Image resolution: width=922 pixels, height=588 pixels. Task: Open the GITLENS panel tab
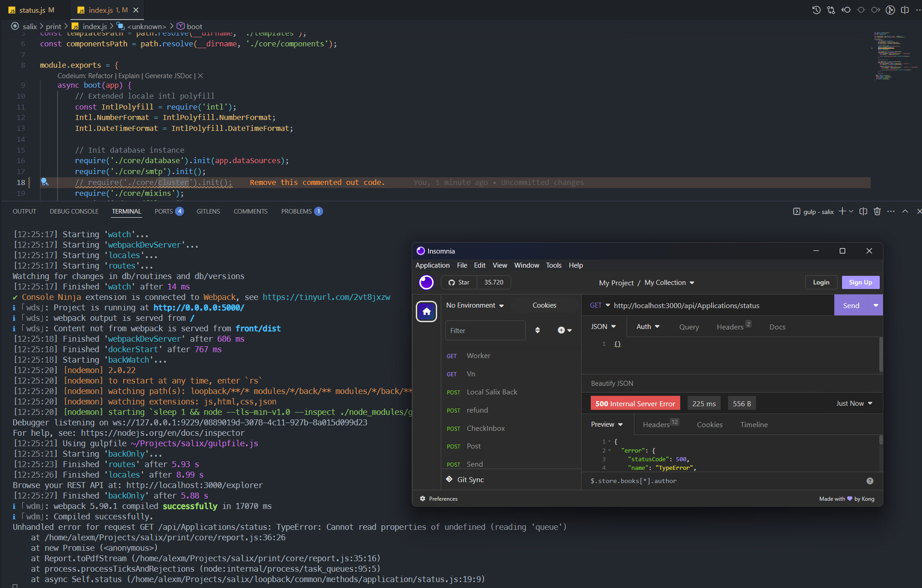coord(208,211)
